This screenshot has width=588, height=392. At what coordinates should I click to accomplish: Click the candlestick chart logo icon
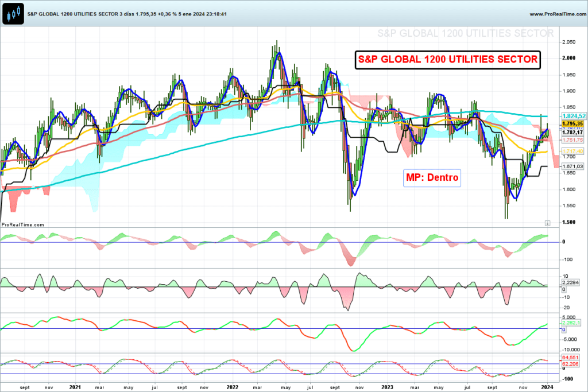click(13, 14)
